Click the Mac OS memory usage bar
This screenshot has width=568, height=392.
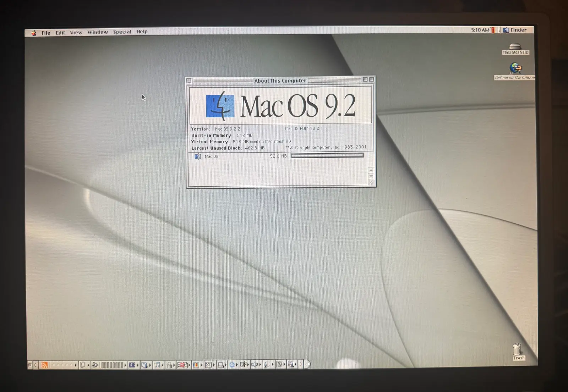(327, 155)
